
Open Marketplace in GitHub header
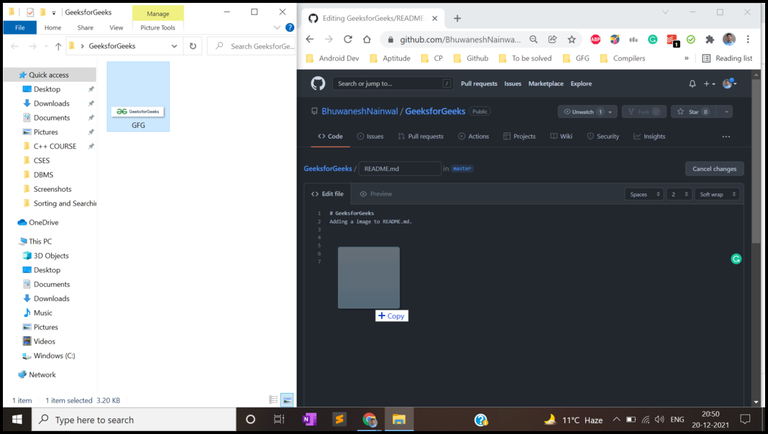coord(546,84)
